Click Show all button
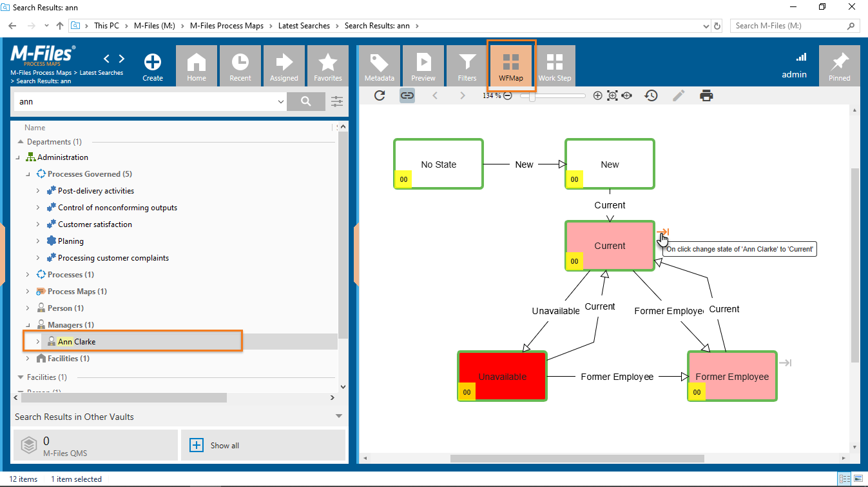Screen dimensions: 868x487 click(263, 445)
